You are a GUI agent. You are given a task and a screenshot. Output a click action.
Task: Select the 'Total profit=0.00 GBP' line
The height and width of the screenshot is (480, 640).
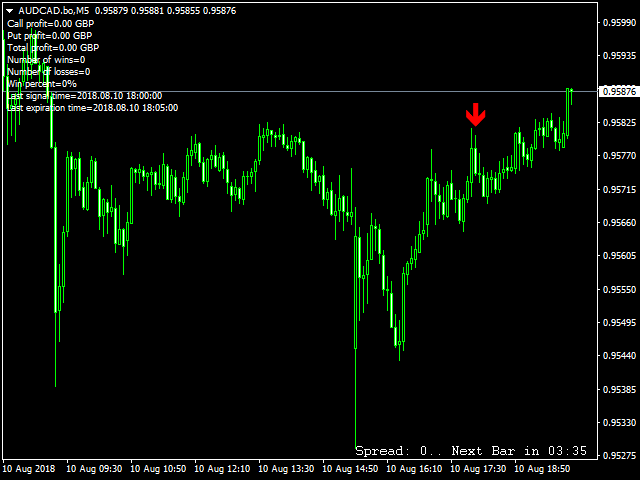coord(53,48)
